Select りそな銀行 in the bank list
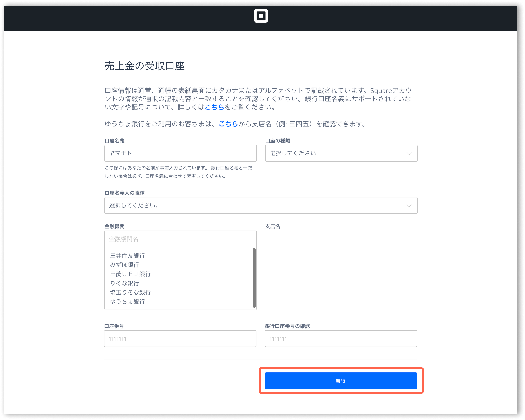 tap(124, 283)
